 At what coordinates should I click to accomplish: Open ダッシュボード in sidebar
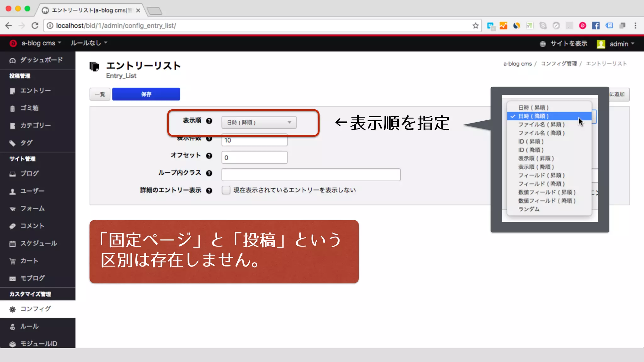click(38, 60)
